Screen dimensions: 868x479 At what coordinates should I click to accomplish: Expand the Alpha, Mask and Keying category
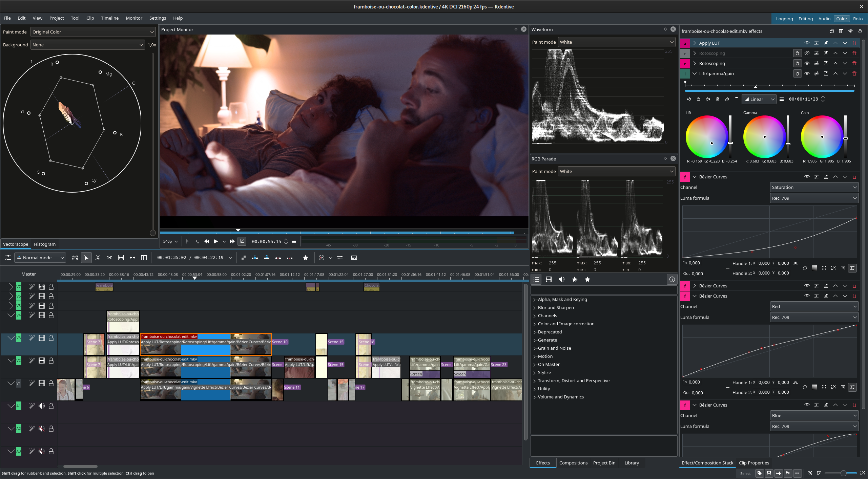pos(534,299)
